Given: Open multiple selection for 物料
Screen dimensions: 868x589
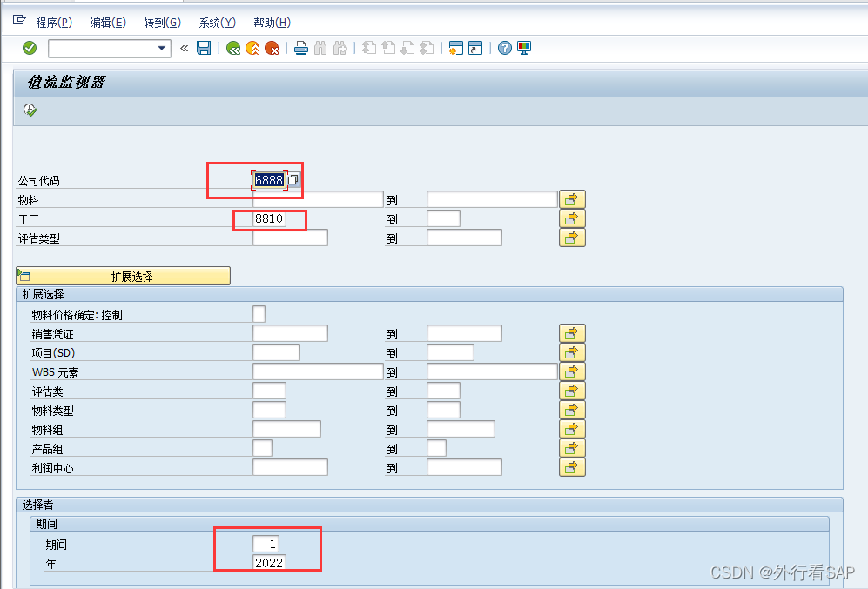Looking at the screenshot, I should click(572, 199).
